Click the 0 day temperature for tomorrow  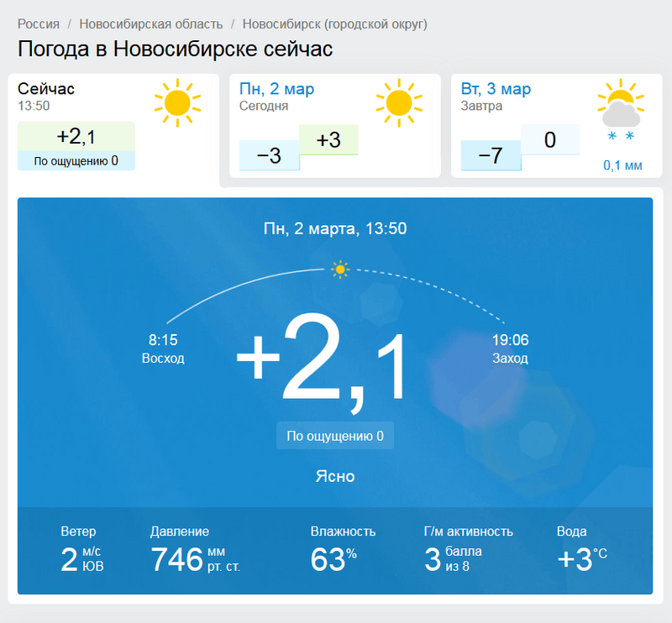(x=550, y=139)
